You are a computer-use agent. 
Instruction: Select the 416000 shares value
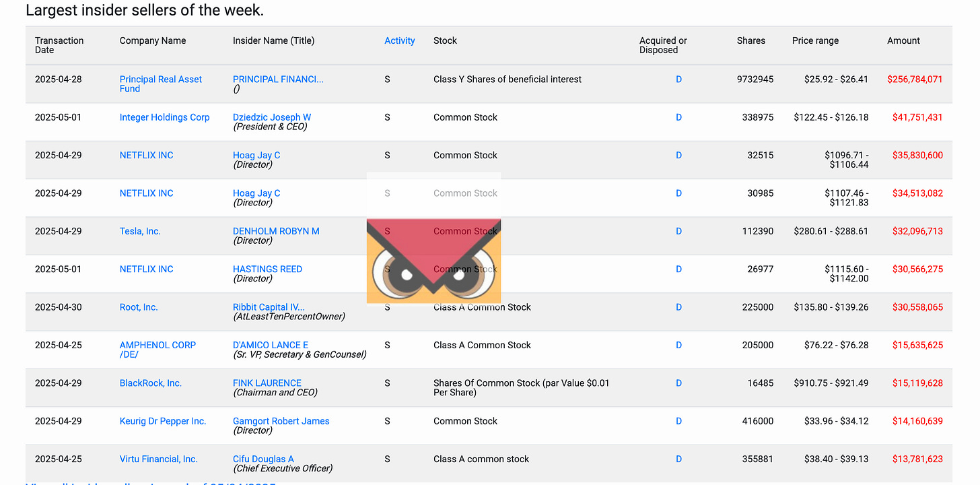point(758,421)
